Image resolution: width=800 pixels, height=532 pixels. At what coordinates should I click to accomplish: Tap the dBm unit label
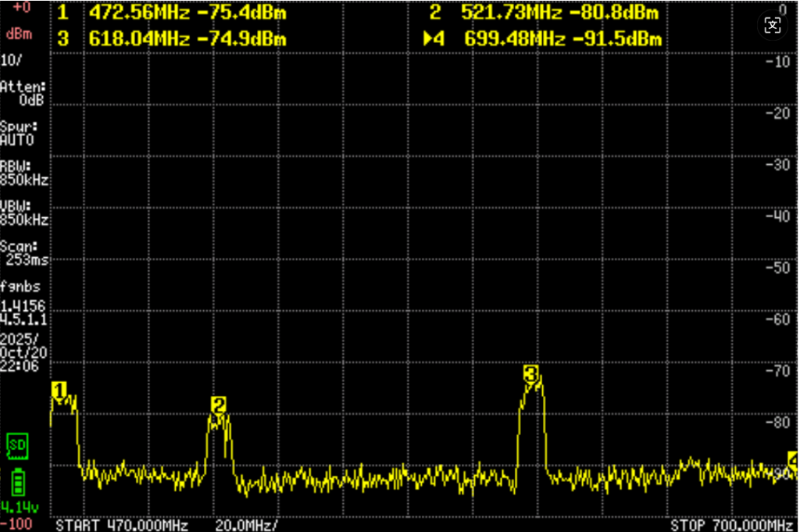pos(19,34)
